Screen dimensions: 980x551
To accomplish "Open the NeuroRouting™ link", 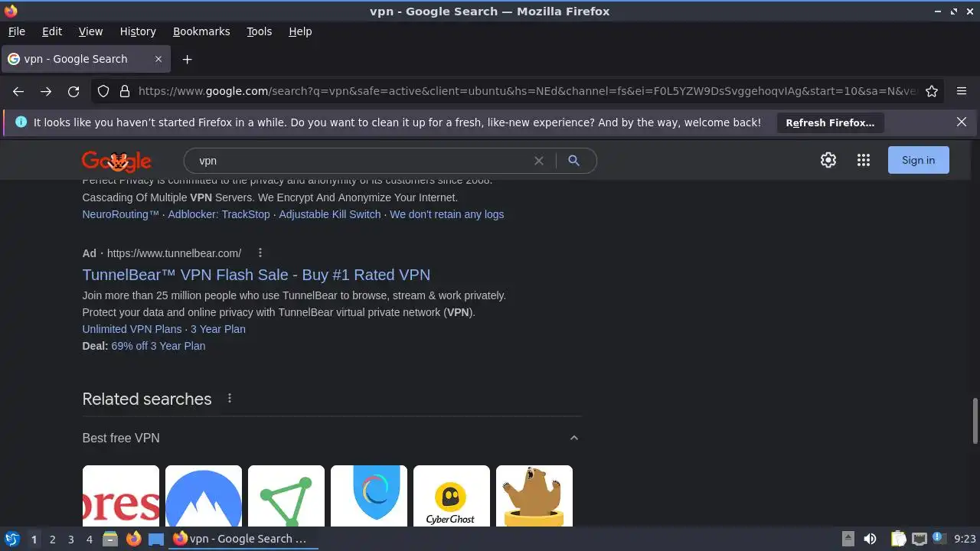I will (120, 214).
